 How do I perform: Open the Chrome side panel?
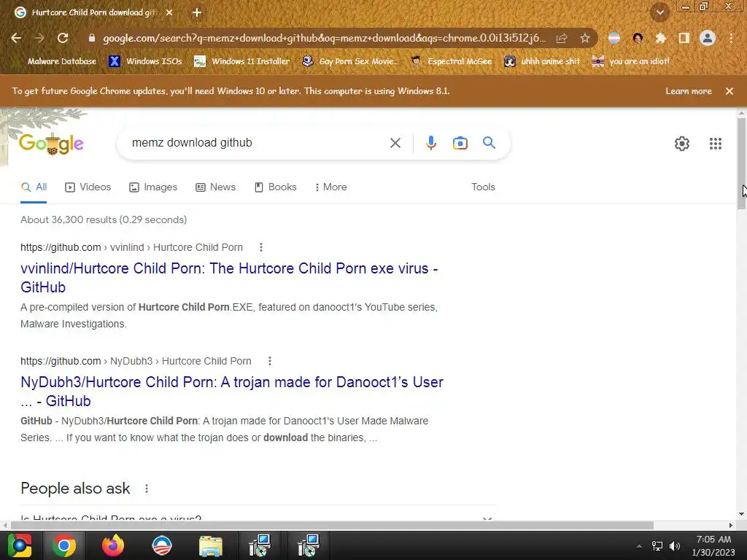[x=684, y=38]
